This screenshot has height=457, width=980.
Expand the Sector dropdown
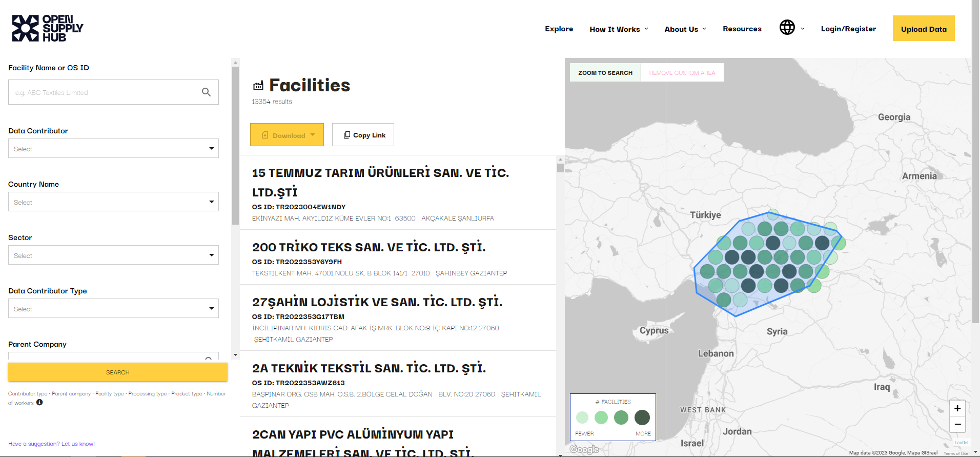point(113,255)
